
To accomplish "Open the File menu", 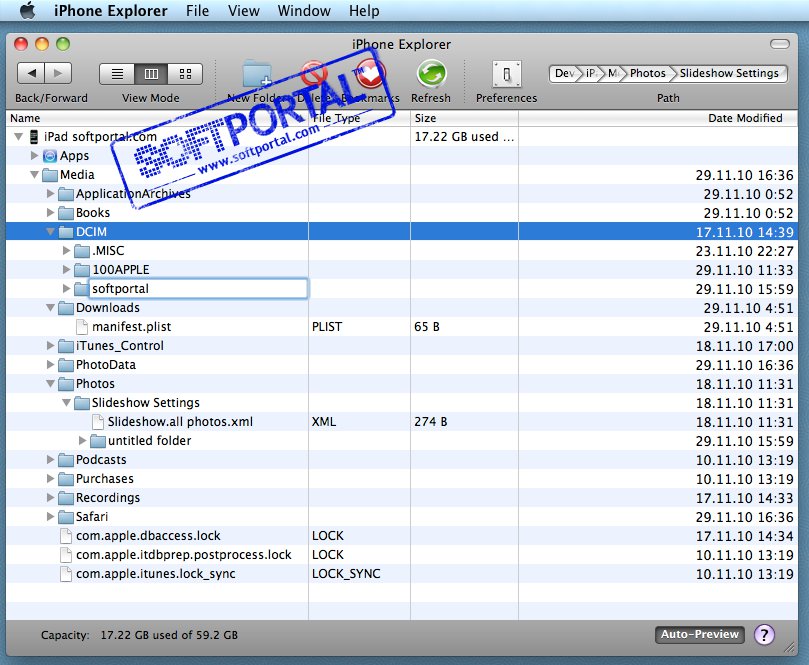I will click(198, 10).
